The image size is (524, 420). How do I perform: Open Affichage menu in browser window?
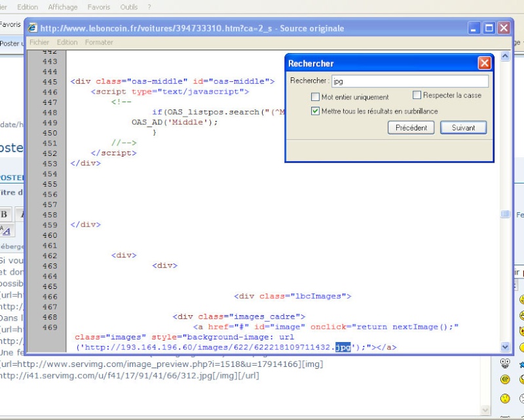[x=62, y=7]
